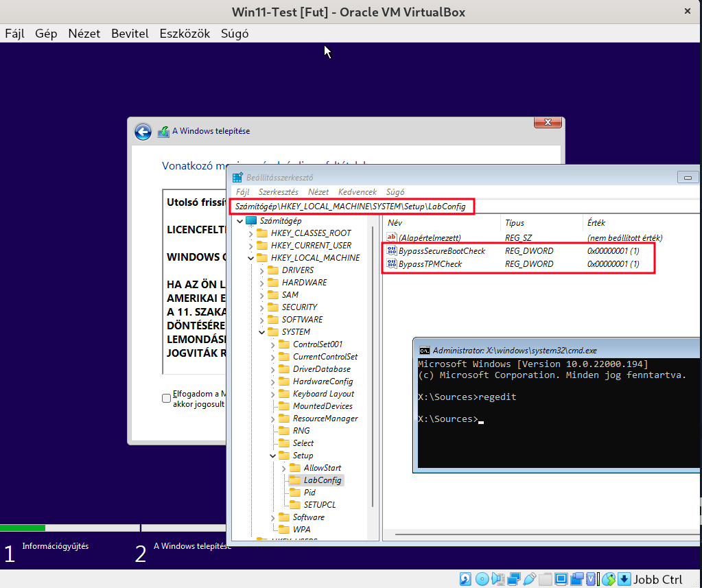Select the WPA key in tree

(301, 530)
